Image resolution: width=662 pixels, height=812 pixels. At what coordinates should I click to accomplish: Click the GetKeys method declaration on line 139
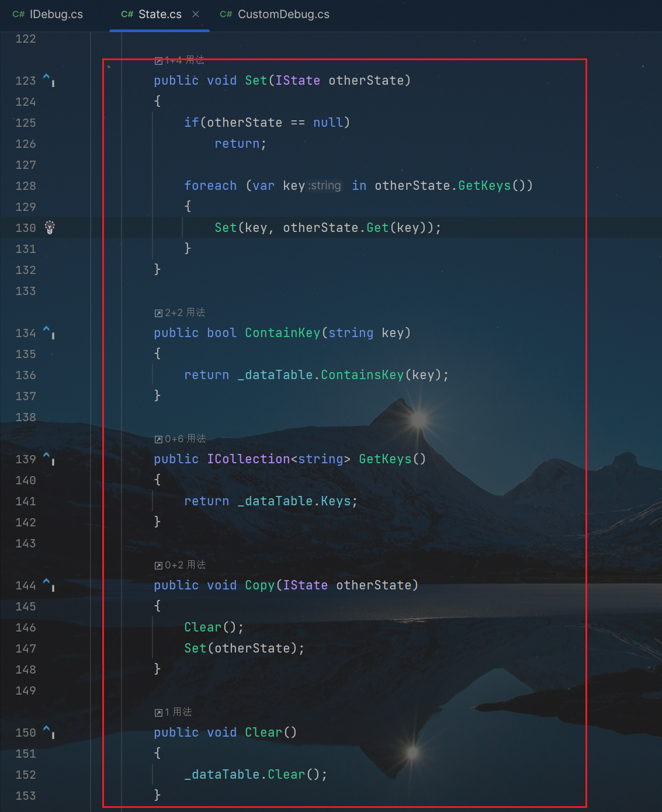click(385, 459)
